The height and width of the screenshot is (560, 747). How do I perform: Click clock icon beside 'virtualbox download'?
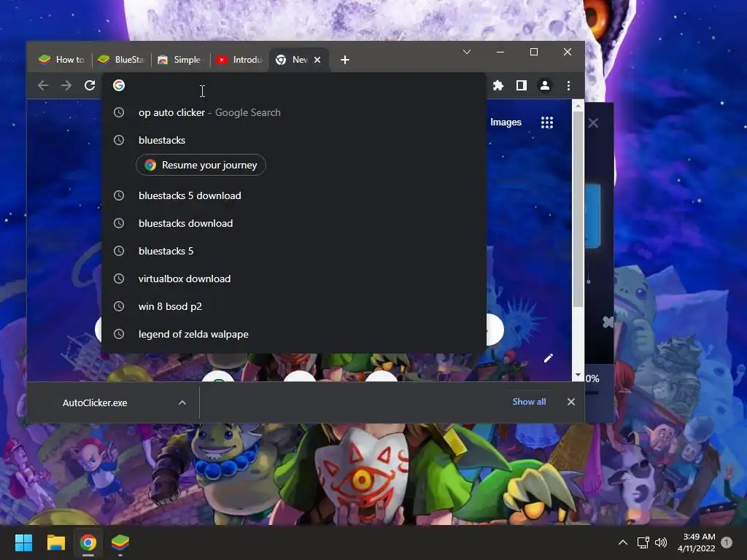[119, 279]
